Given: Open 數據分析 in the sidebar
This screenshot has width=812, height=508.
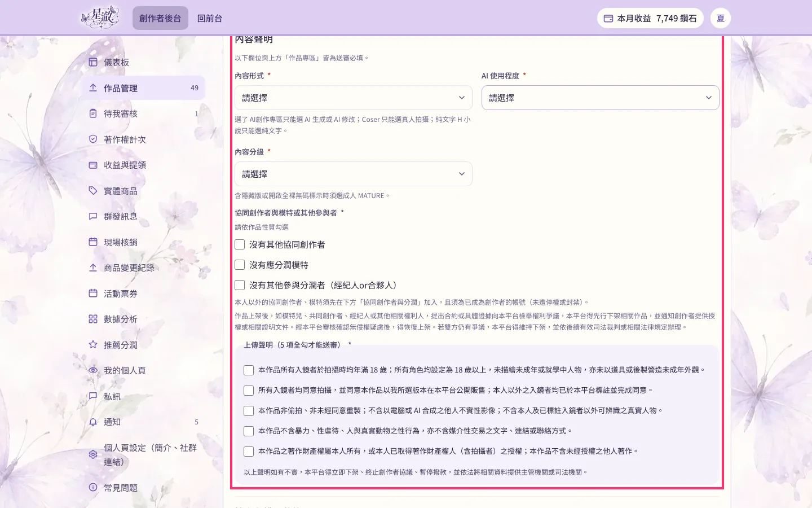Looking at the screenshot, I should [143, 319].
